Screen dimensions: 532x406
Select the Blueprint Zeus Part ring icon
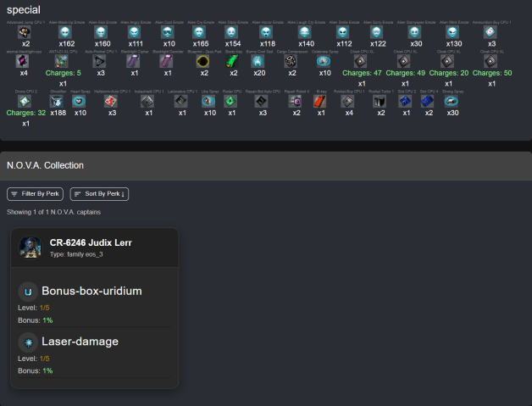[x=203, y=61]
